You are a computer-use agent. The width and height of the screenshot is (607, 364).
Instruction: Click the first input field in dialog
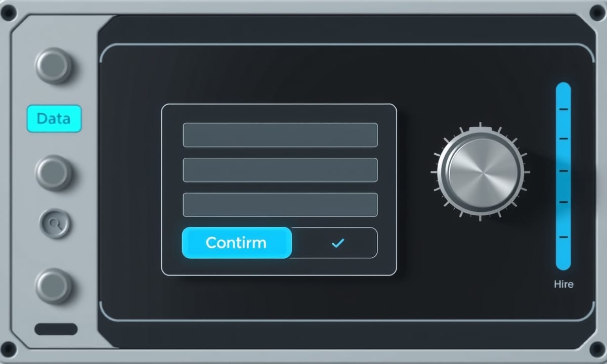pyautogui.click(x=280, y=135)
